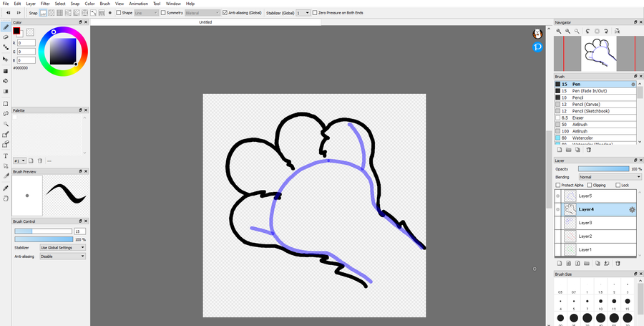
Task: Enable Protect Alpha checkbox
Action: click(557, 186)
